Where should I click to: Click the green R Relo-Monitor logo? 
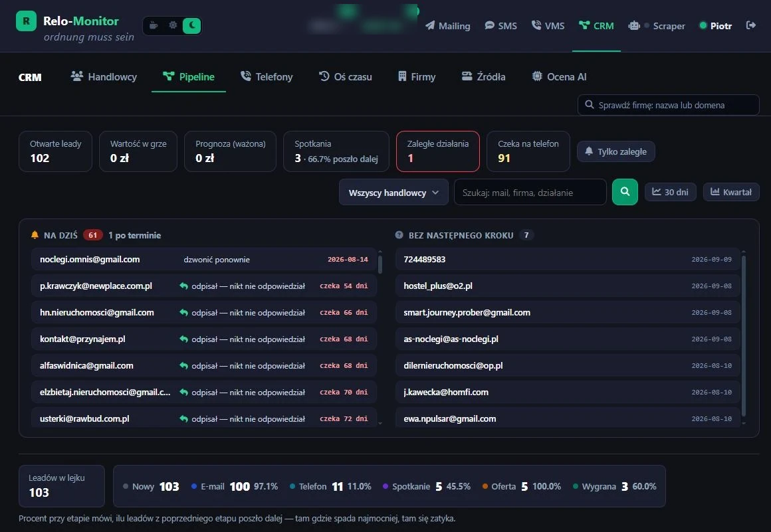tap(26, 21)
